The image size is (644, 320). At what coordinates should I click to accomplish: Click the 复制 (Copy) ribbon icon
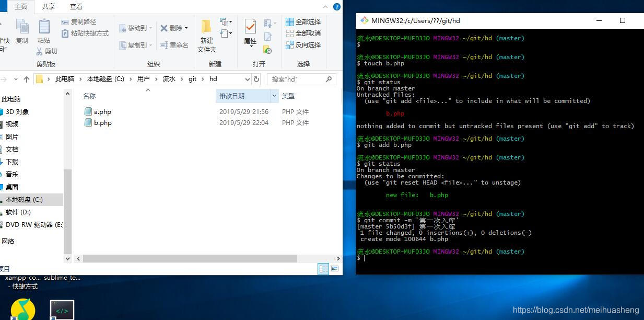click(22, 27)
